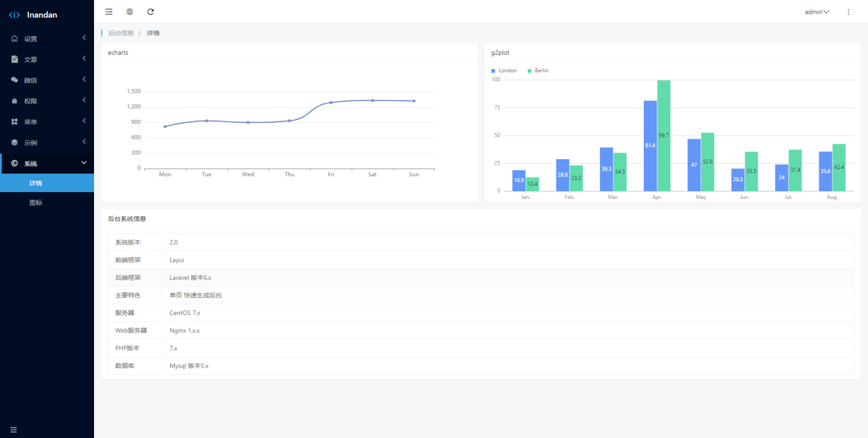Click the layers icon beside 示例

14,143
